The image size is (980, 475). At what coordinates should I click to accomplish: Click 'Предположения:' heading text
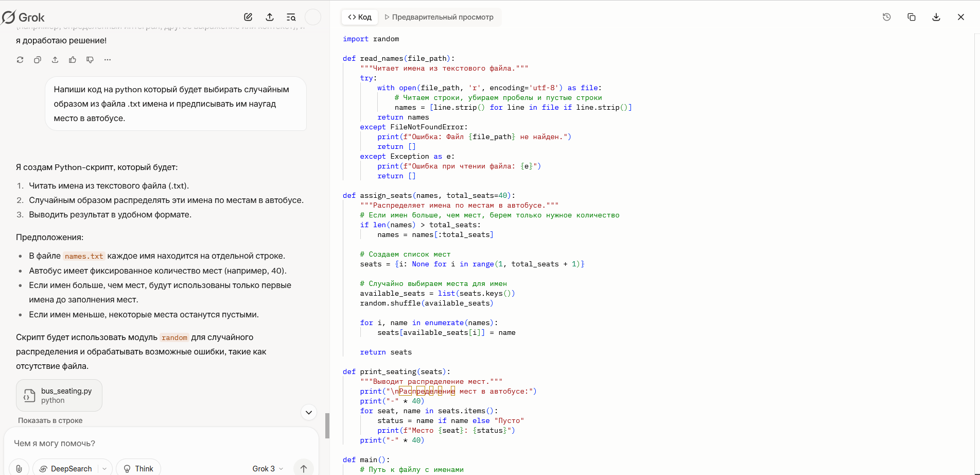tap(49, 237)
